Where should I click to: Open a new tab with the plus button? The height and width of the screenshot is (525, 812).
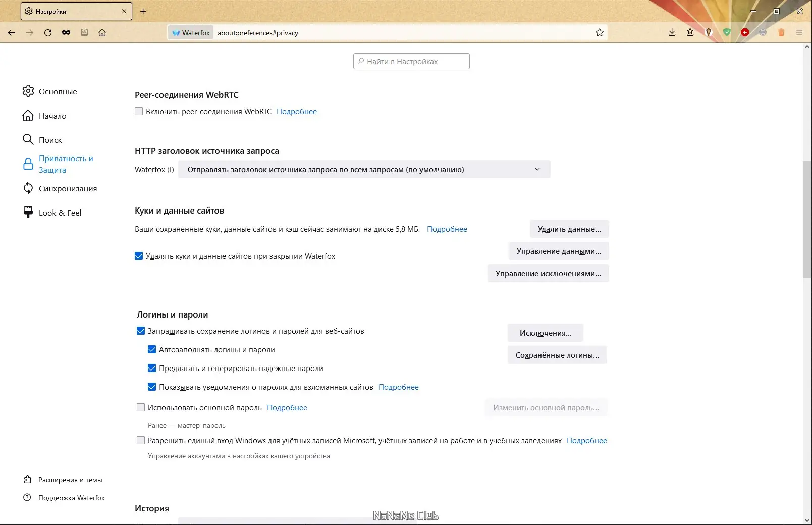pyautogui.click(x=143, y=11)
